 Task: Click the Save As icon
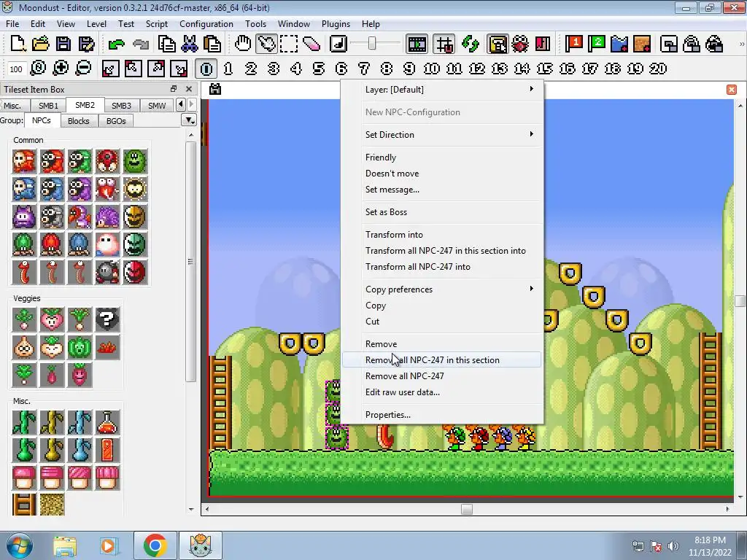click(86, 44)
